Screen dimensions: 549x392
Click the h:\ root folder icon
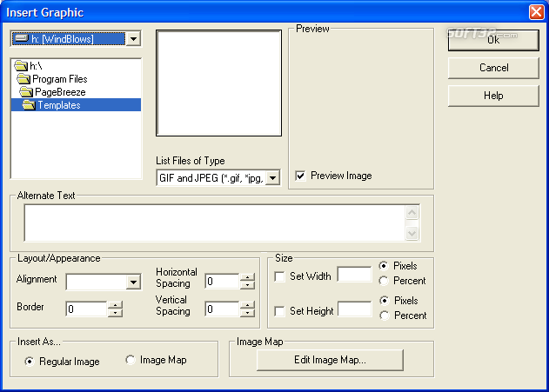pyautogui.click(x=21, y=66)
